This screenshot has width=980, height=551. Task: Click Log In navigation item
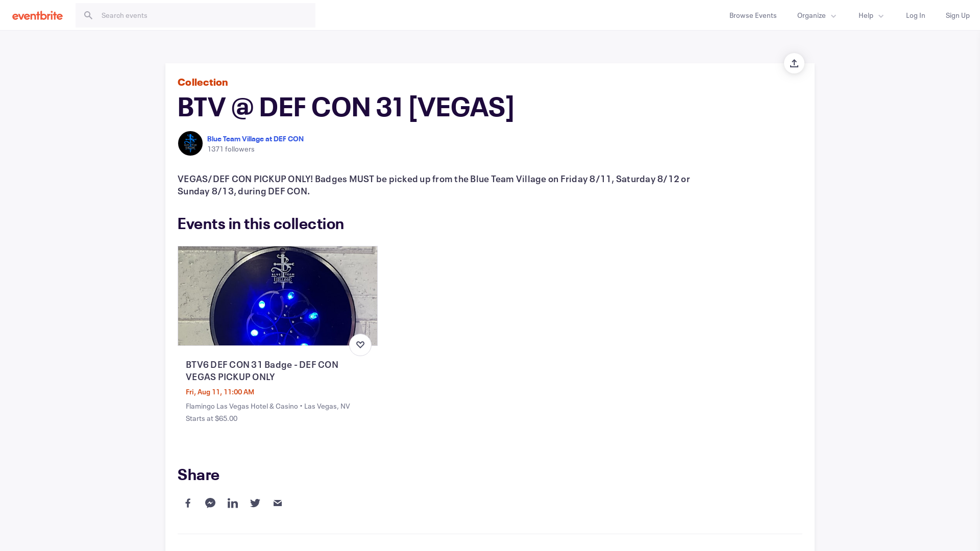(915, 15)
